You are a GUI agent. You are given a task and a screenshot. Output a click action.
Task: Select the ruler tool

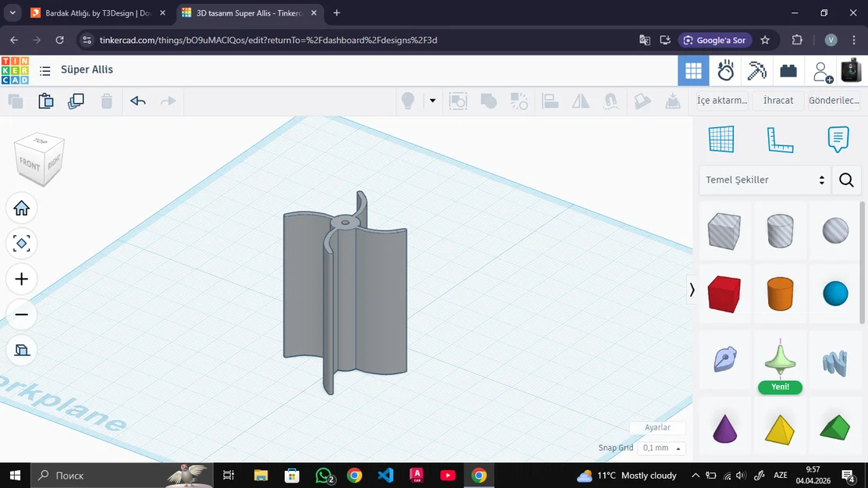pos(780,139)
